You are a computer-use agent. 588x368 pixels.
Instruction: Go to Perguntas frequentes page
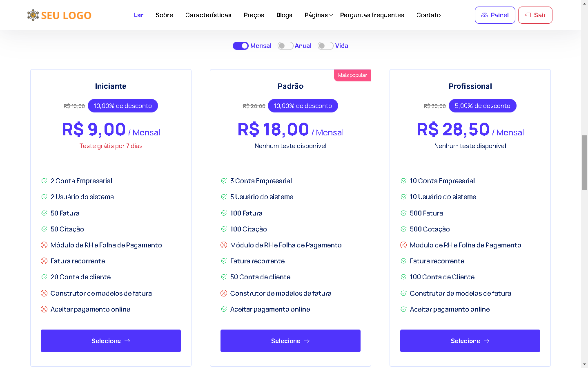(x=372, y=15)
